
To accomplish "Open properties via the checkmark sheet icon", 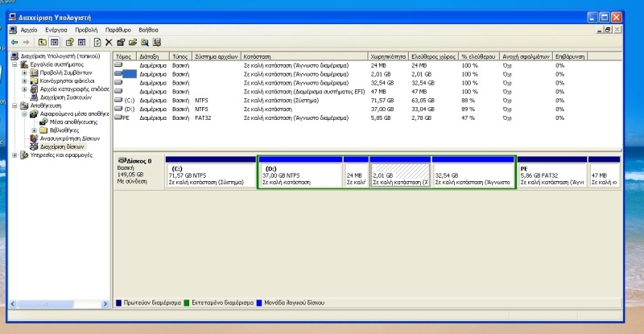I will [121, 43].
